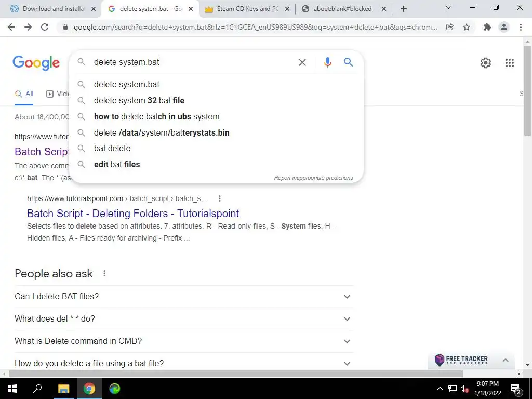Switch to the 'Steam CD Keys and PC' tab
This screenshot has height=399, width=532.
[x=247, y=9]
